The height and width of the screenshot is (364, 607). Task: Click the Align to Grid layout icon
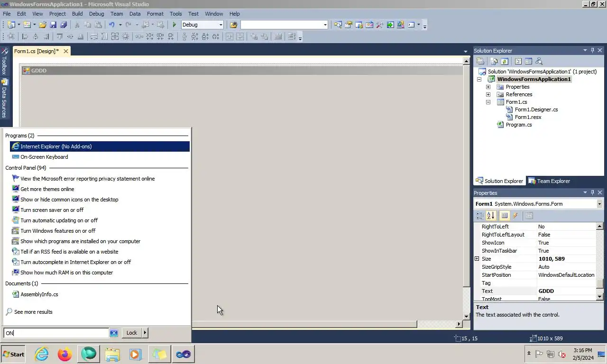11,36
